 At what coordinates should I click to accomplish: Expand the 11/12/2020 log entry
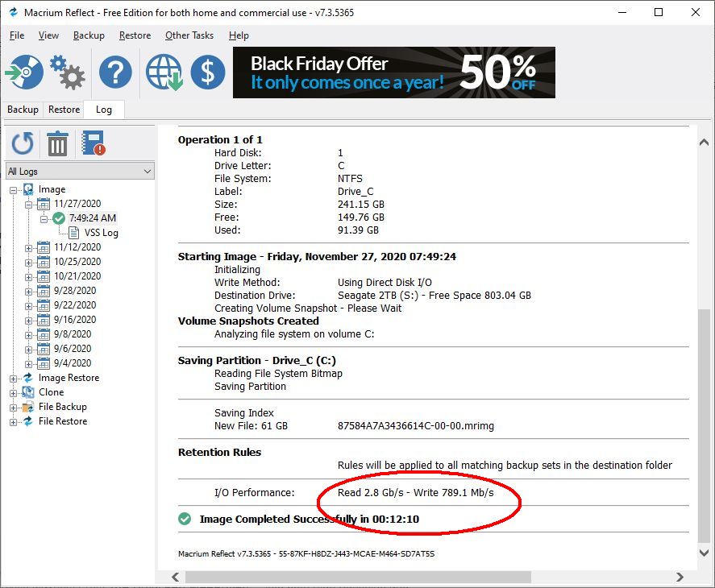pos(28,248)
